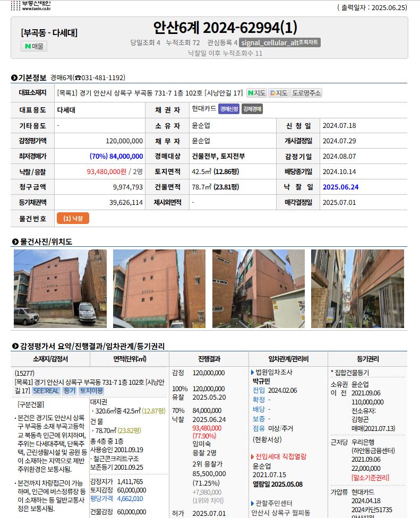This screenshot has width=420, height=518.
Task: Click the phone number 031-481-1192
Action: coord(103,77)
